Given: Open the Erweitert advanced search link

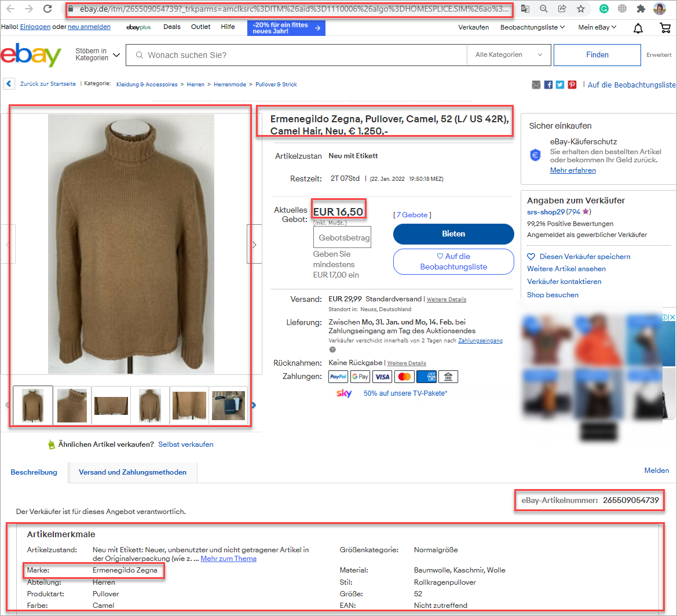Looking at the screenshot, I should click(659, 55).
